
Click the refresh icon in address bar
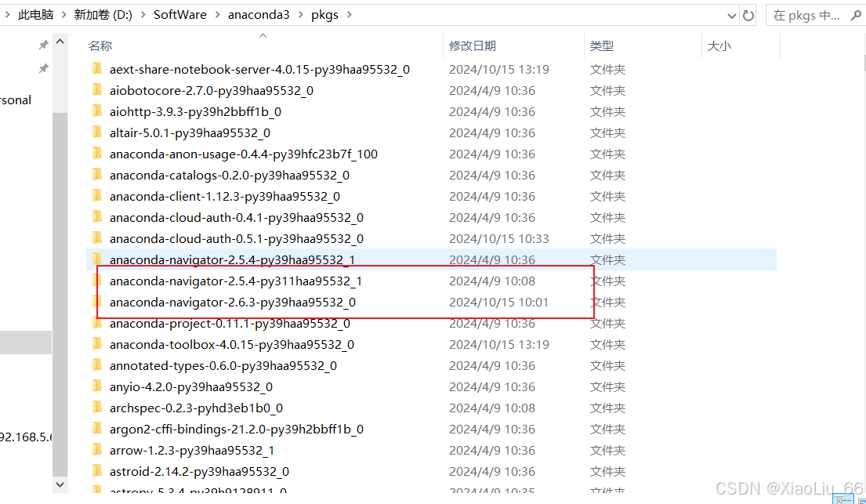748,16
